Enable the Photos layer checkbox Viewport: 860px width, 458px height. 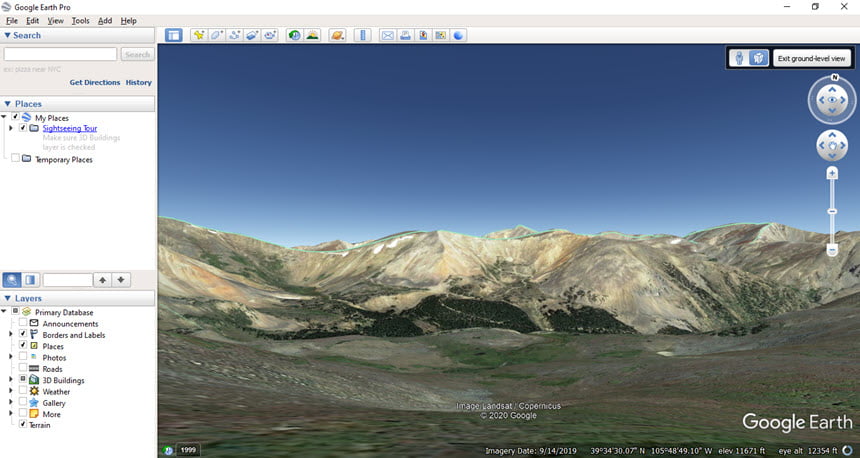(x=23, y=357)
